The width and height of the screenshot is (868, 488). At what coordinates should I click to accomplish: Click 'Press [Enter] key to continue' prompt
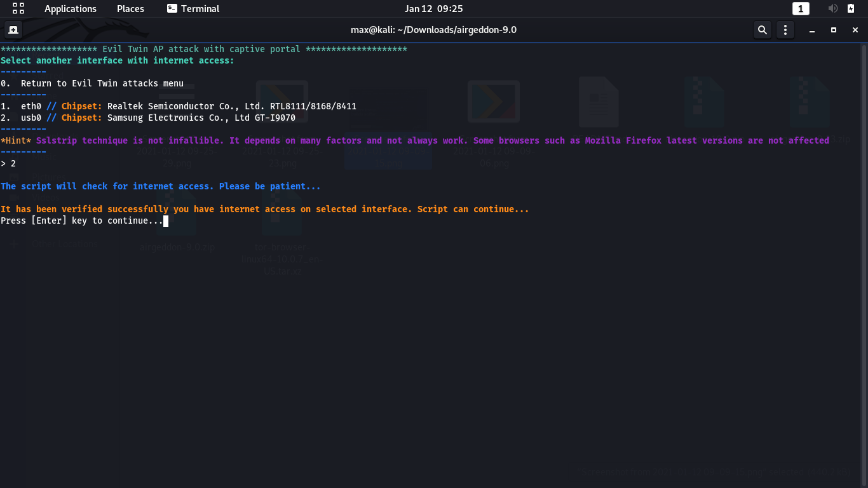pos(82,220)
